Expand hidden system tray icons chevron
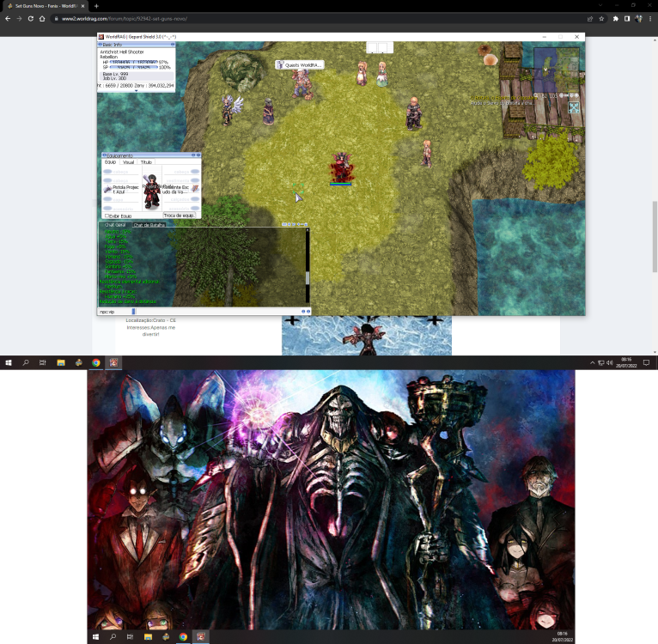Image resolution: width=658 pixels, height=644 pixels. (592, 362)
